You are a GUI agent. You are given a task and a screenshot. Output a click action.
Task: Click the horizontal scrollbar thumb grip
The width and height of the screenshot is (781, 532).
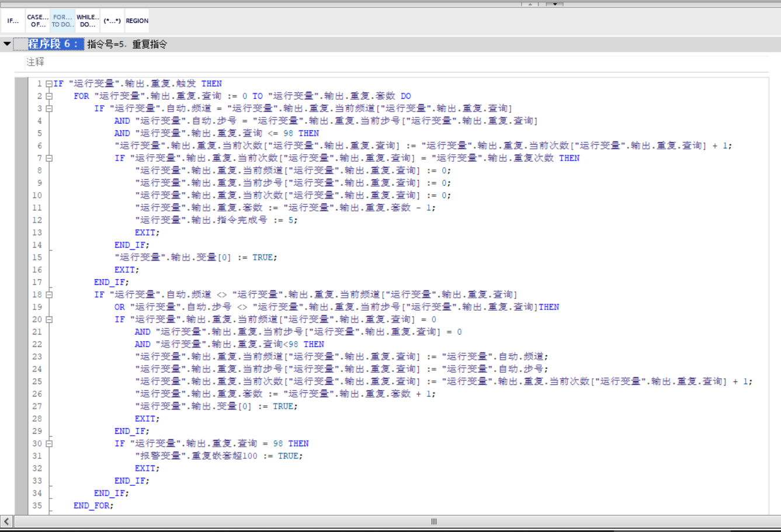pyautogui.click(x=433, y=521)
